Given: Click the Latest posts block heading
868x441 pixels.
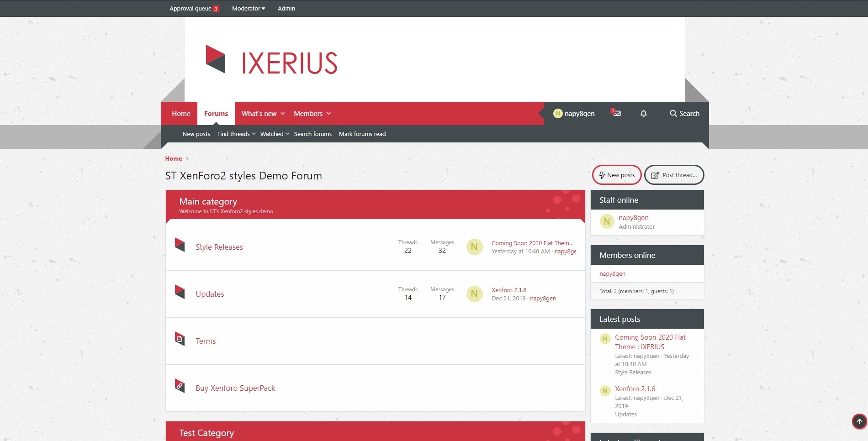Looking at the screenshot, I should tap(619, 319).
